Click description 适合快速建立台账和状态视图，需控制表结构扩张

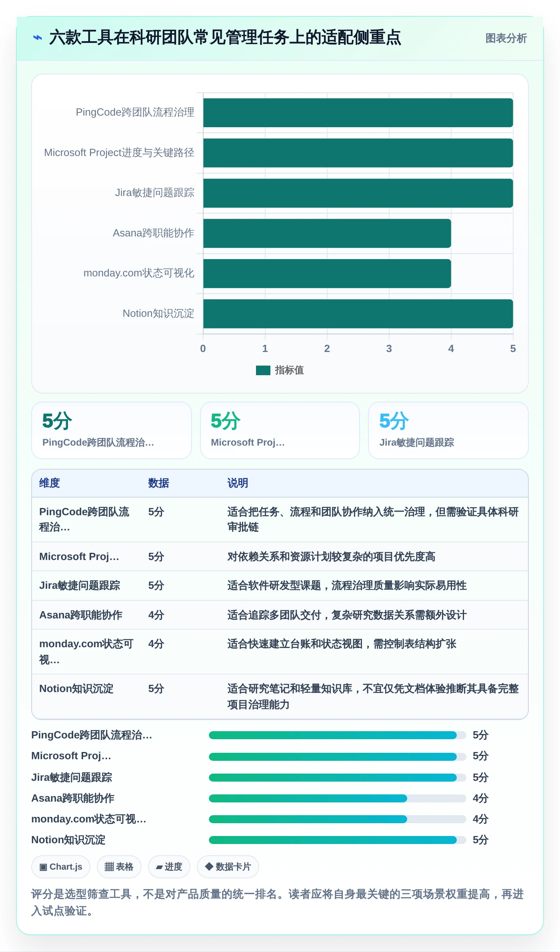pos(342,644)
